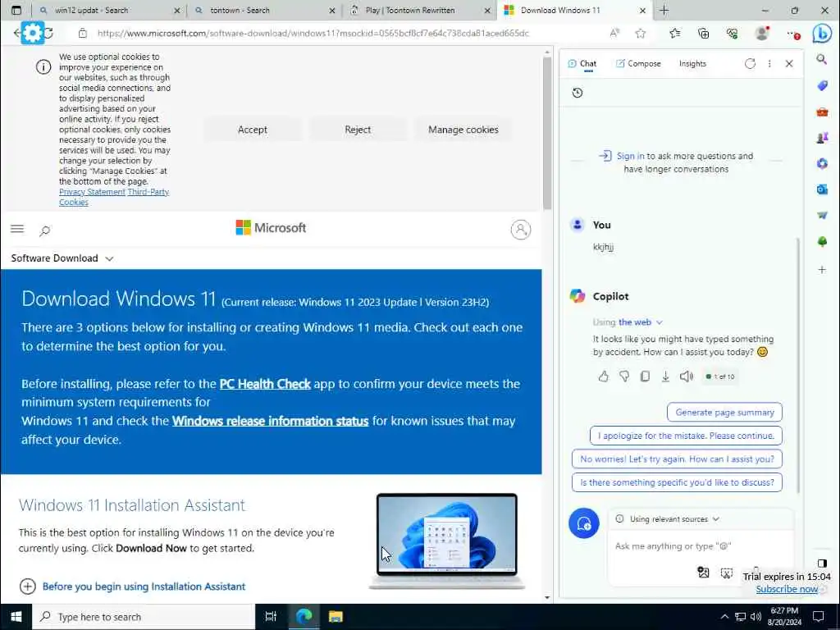The height and width of the screenshot is (630, 840).
Task: Click the Read aloud icon in address bar
Action: click(614, 33)
